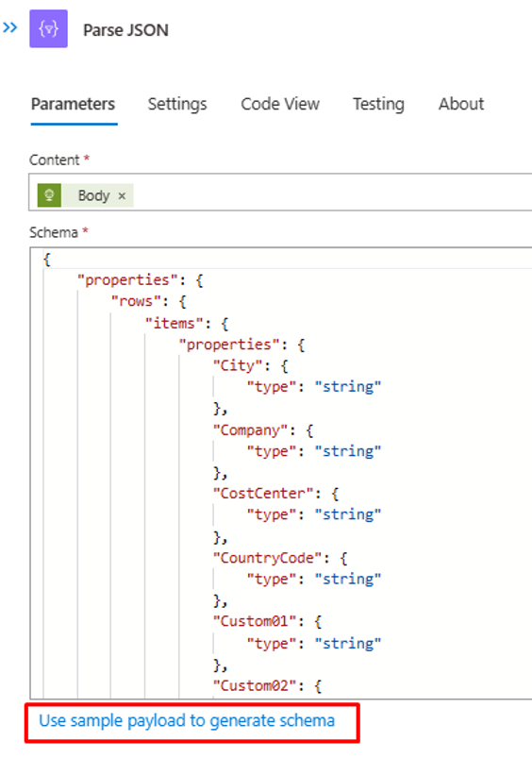Image resolution: width=532 pixels, height=758 pixels.
Task: Click the "Custom02" property line
Action: tap(267, 685)
